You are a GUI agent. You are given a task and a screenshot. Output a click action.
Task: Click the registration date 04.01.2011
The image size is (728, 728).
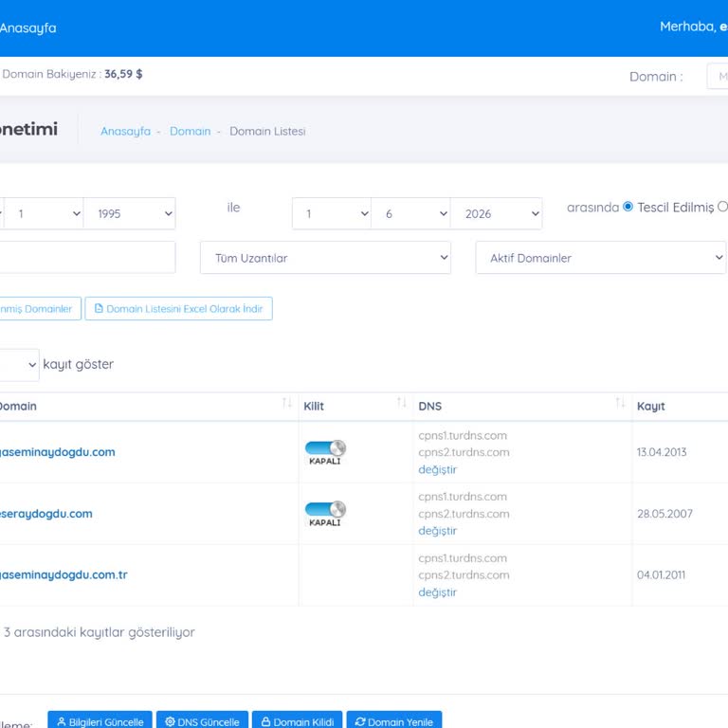(x=661, y=574)
